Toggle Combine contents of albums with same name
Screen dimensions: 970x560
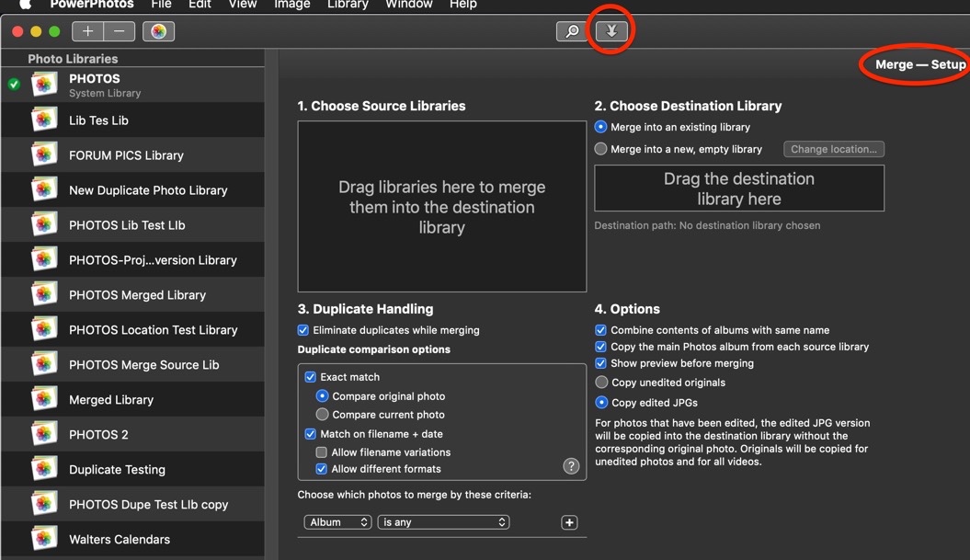click(600, 330)
